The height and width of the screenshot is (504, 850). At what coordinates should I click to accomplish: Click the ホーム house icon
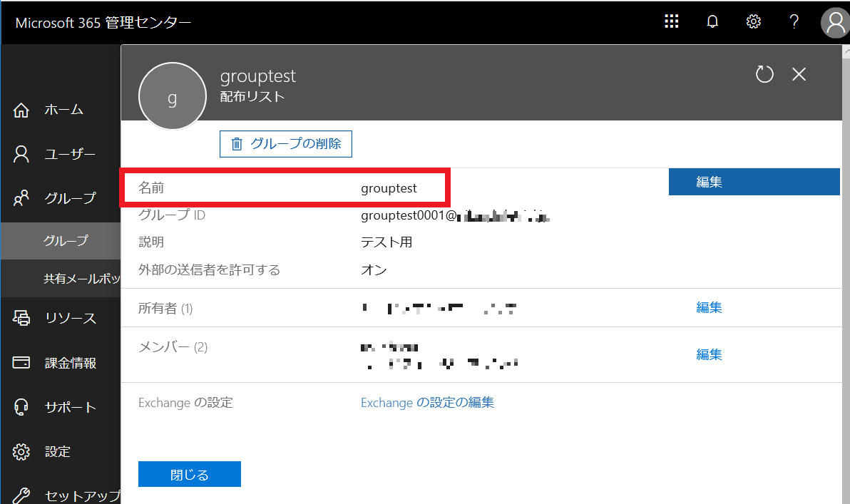click(21, 110)
